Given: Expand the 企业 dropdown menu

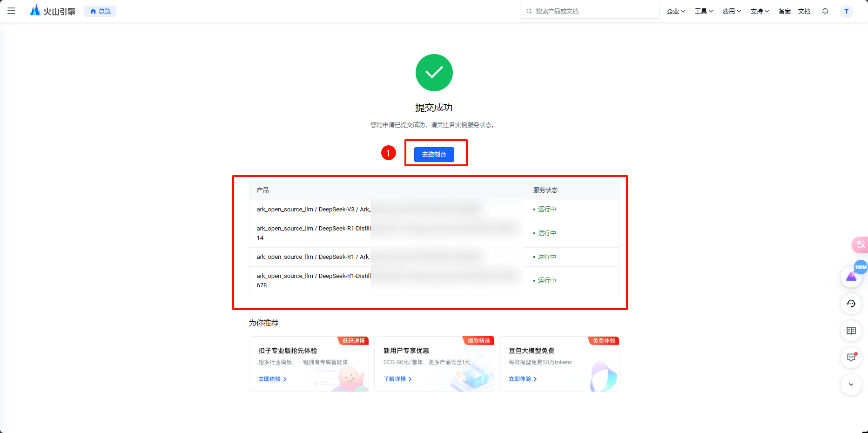Looking at the screenshot, I should [x=676, y=11].
